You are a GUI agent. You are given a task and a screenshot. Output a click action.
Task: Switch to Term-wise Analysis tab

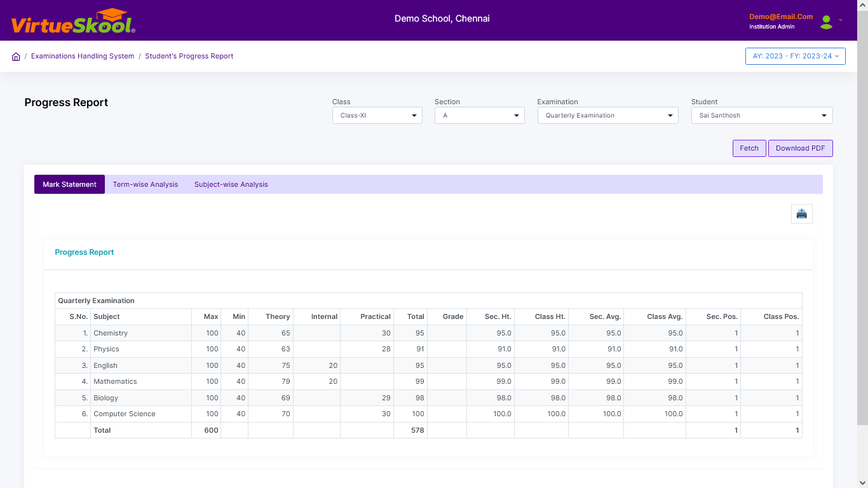(146, 184)
